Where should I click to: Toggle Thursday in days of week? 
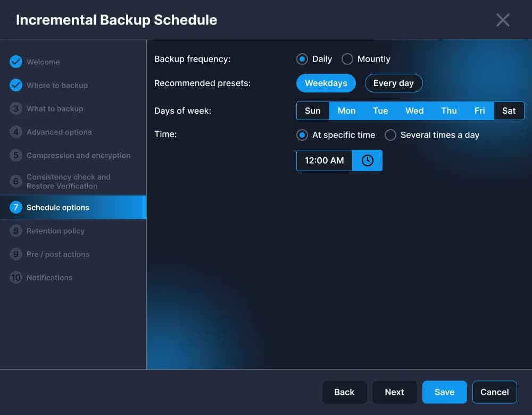pyautogui.click(x=448, y=111)
